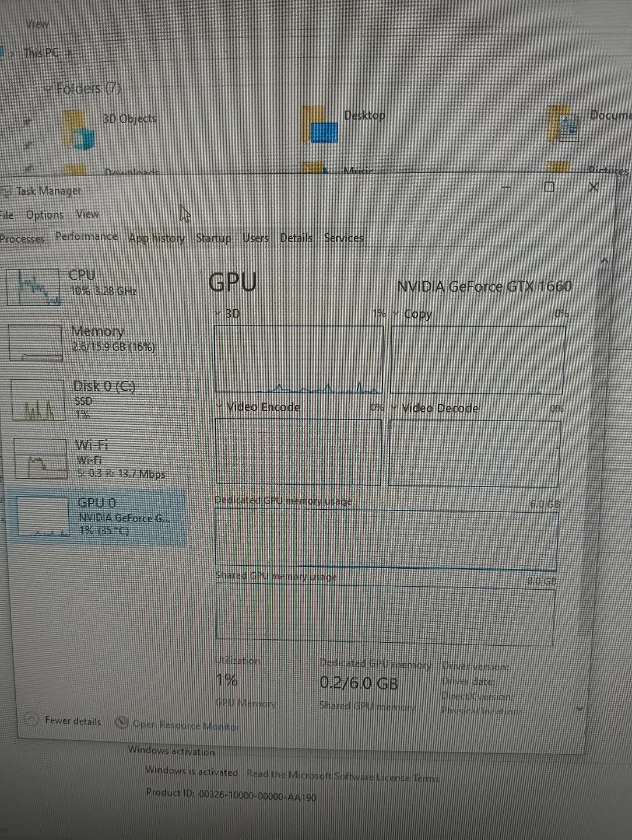Switch to the Details tab
The width and height of the screenshot is (632, 840).
pyautogui.click(x=296, y=237)
